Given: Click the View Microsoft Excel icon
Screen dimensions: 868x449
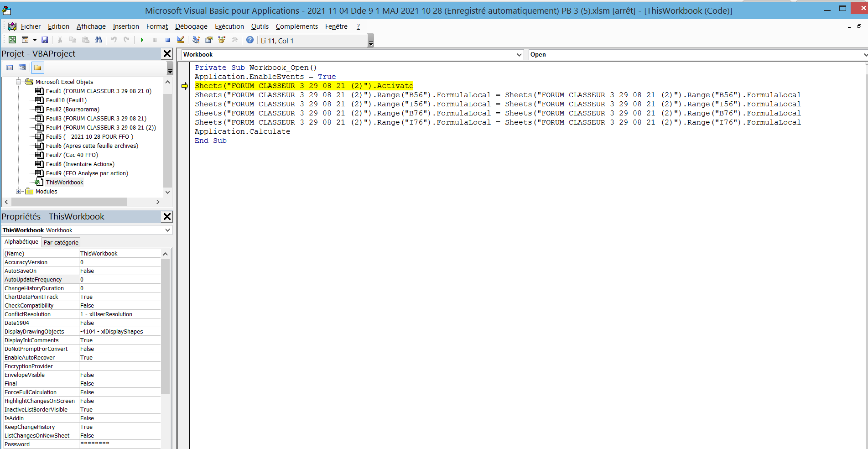Looking at the screenshot, I should click(12, 40).
